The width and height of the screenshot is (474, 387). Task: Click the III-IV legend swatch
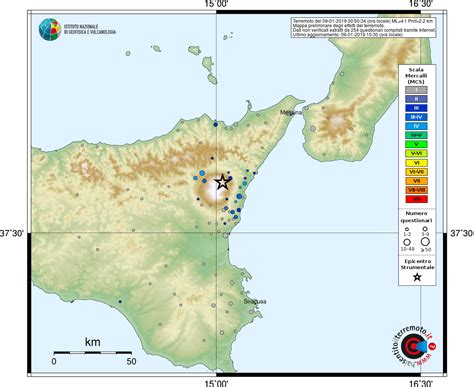coord(416,117)
